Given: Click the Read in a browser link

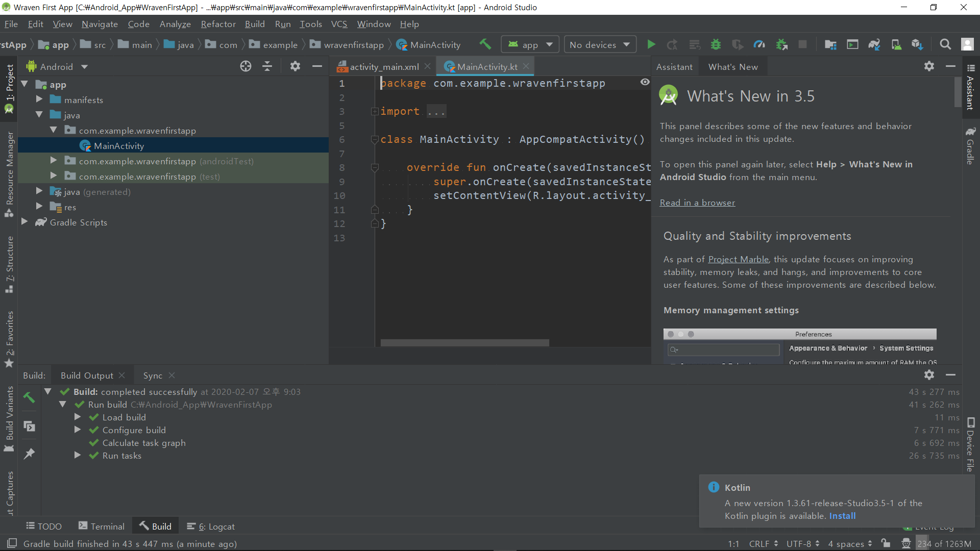Looking at the screenshot, I should [697, 203].
